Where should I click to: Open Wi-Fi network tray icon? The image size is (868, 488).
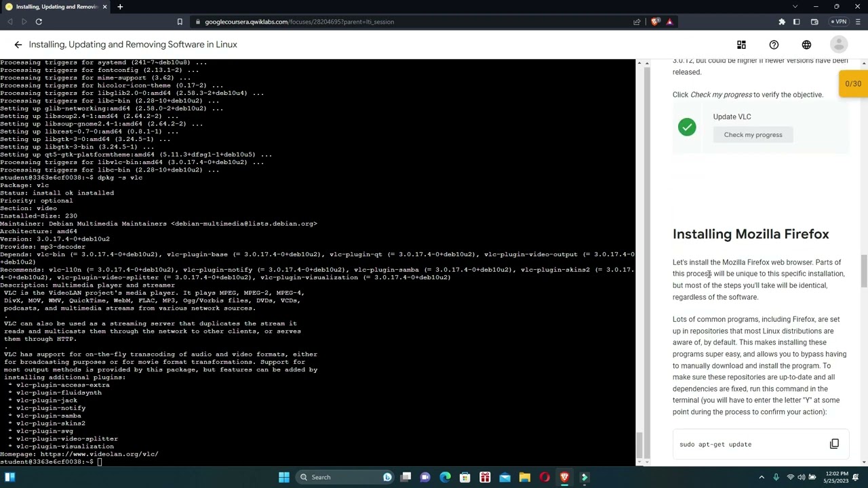[x=790, y=477]
